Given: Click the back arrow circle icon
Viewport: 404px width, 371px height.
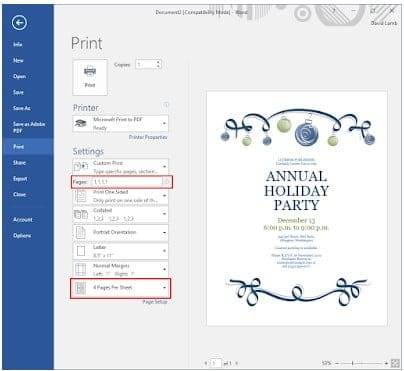Looking at the screenshot, I should (19, 23).
